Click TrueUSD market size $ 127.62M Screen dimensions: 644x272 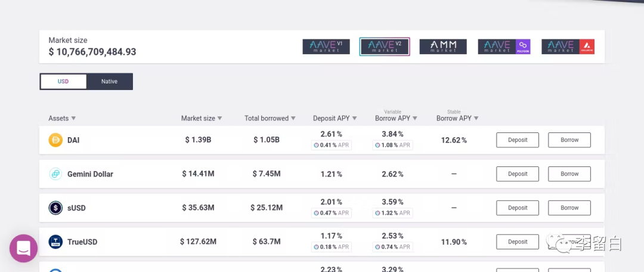(199, 242)
